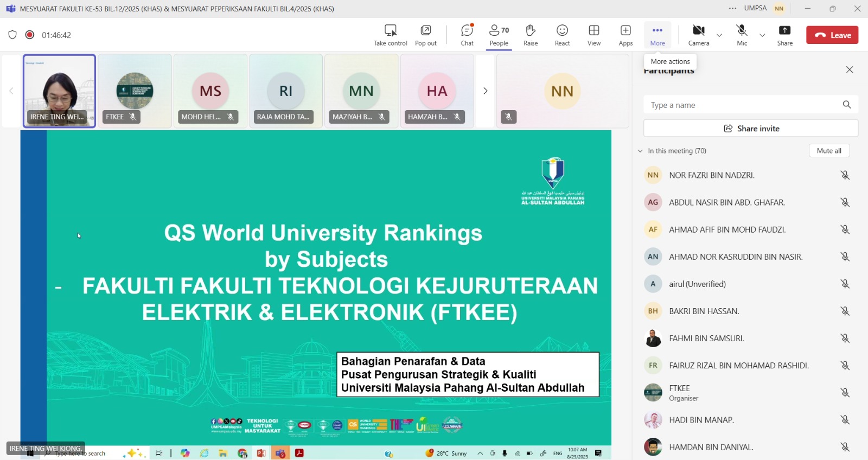This screenshot has width=868, height=460.
Task: Open the More actions menu
Action: [658, 35]
